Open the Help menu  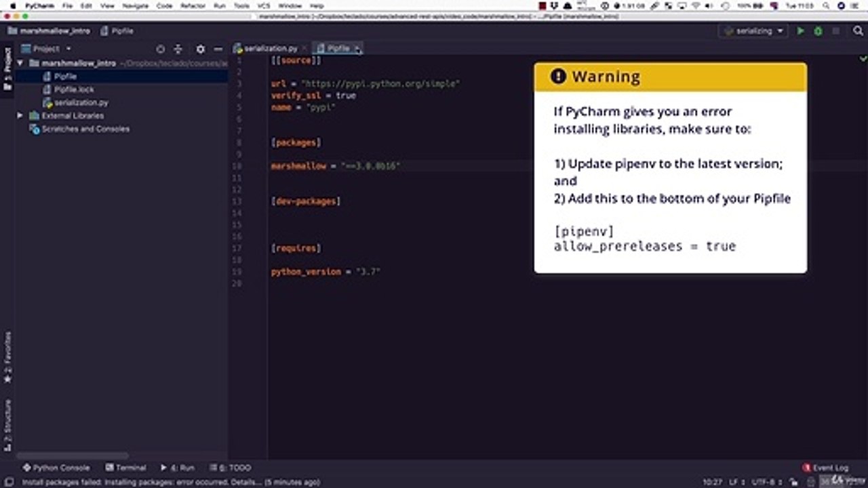(x=317, y=5)
